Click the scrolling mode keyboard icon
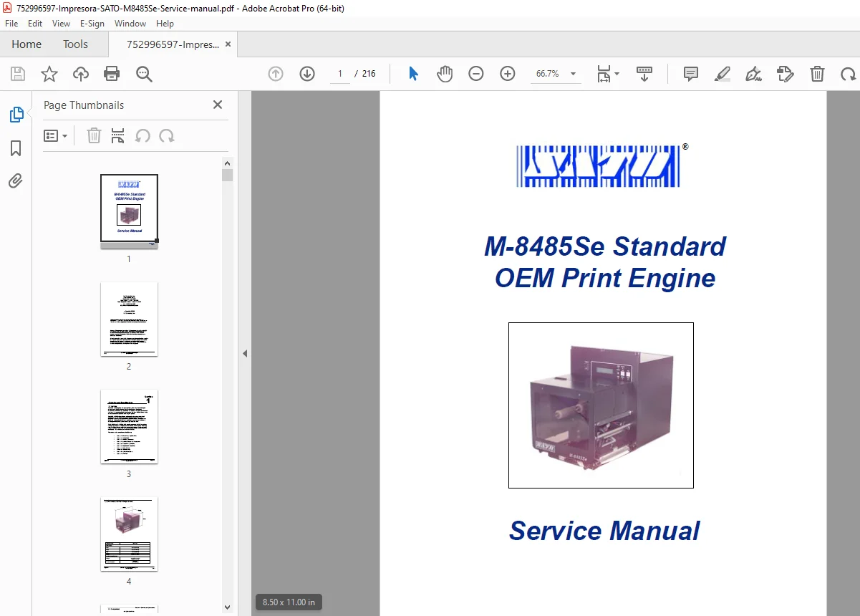 point(644,74)
